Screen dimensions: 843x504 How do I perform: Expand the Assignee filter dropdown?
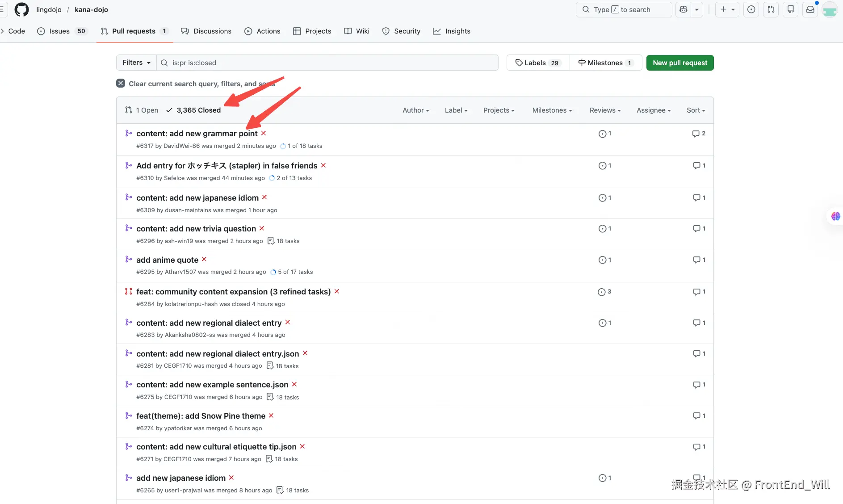tap(654, 110)
